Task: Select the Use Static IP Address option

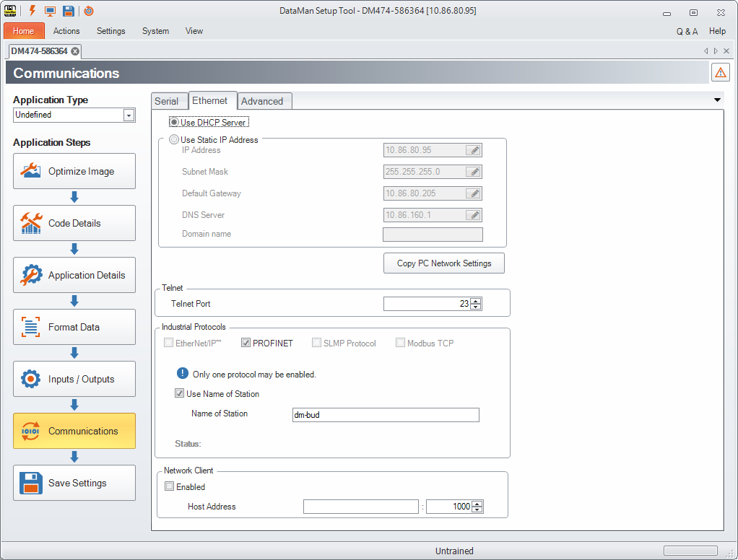Action: tap(174, 140)
